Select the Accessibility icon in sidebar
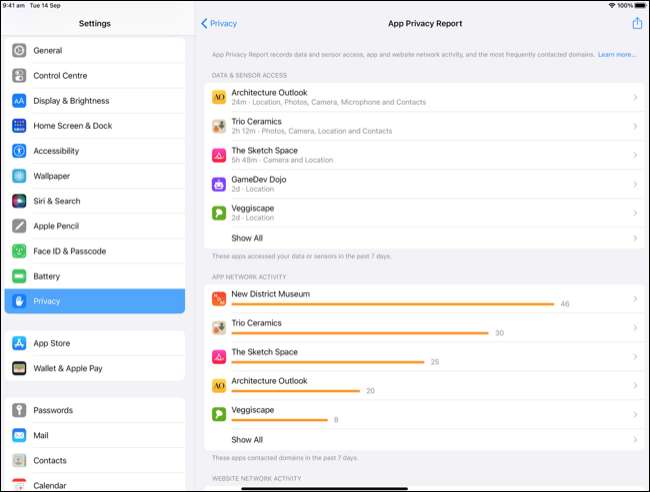650x492 pixels. (x=19, y=151)
